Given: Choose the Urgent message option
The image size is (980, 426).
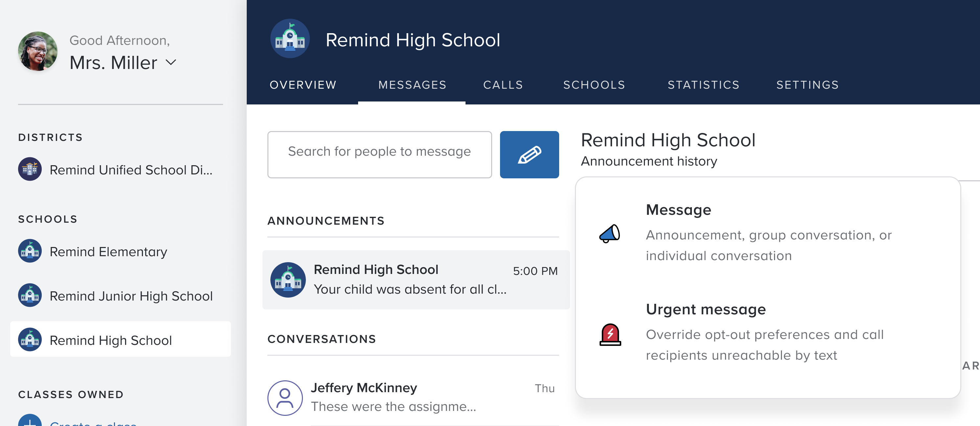Looking at the screenshot, I should point(768,332).
